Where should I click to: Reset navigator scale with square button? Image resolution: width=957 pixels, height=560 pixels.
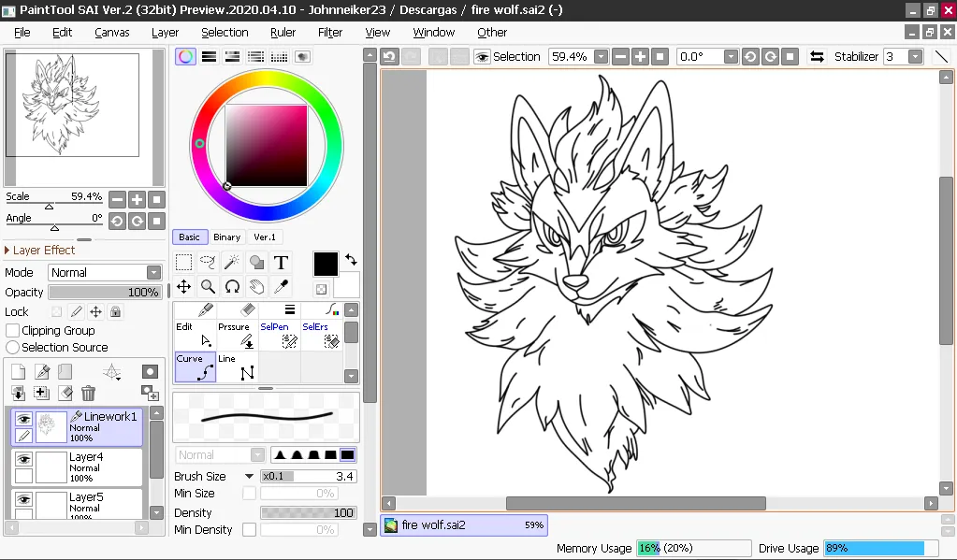click(x=157, y=199)
